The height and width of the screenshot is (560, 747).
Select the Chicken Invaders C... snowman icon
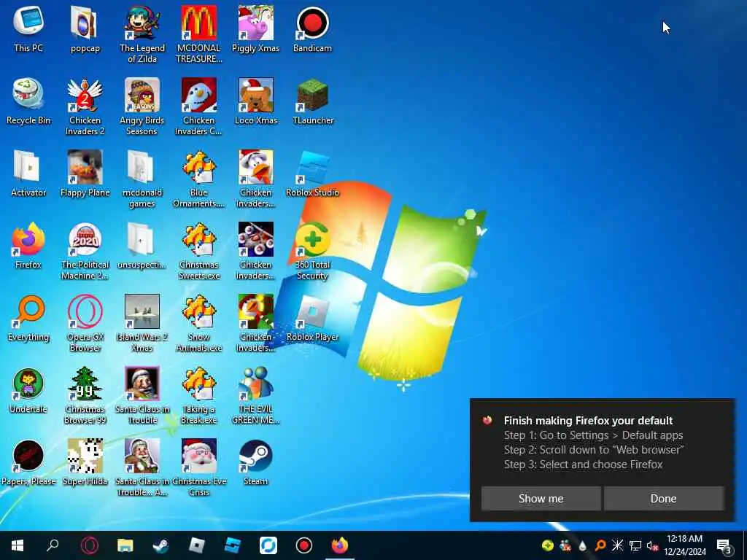pos(198,106)
